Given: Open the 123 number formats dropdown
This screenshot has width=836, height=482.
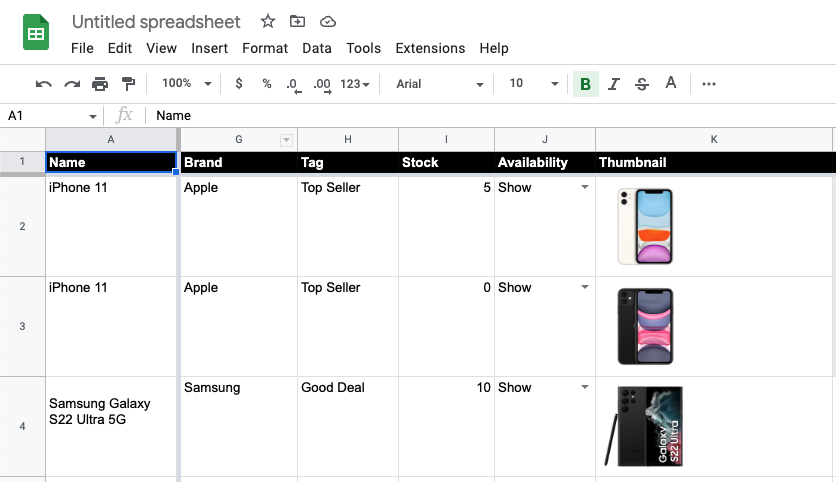Looking at the screenshot, I should (x=355, y=84).
